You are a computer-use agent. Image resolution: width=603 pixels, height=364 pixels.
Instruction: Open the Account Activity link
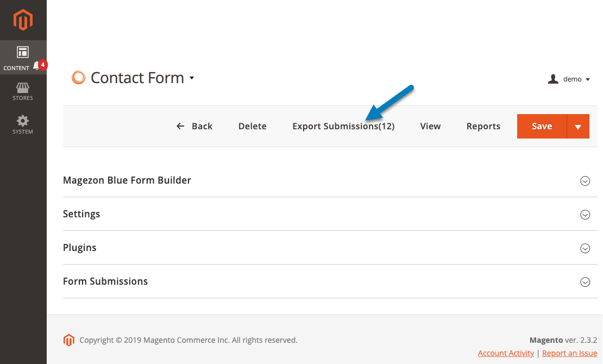click(506, 353)
